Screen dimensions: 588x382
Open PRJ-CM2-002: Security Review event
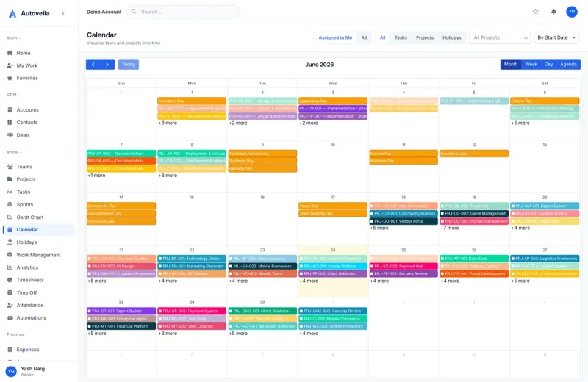333,311
